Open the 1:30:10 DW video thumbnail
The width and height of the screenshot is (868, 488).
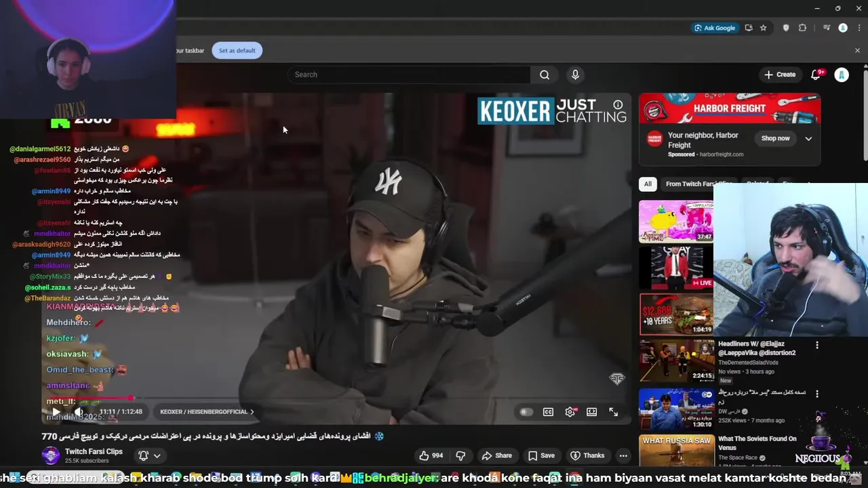coord(676,408)
